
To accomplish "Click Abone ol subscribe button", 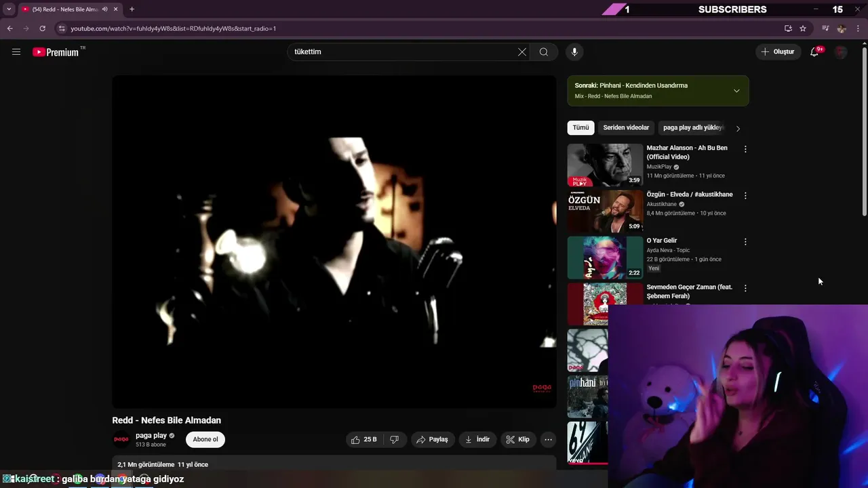I will 205,439.
